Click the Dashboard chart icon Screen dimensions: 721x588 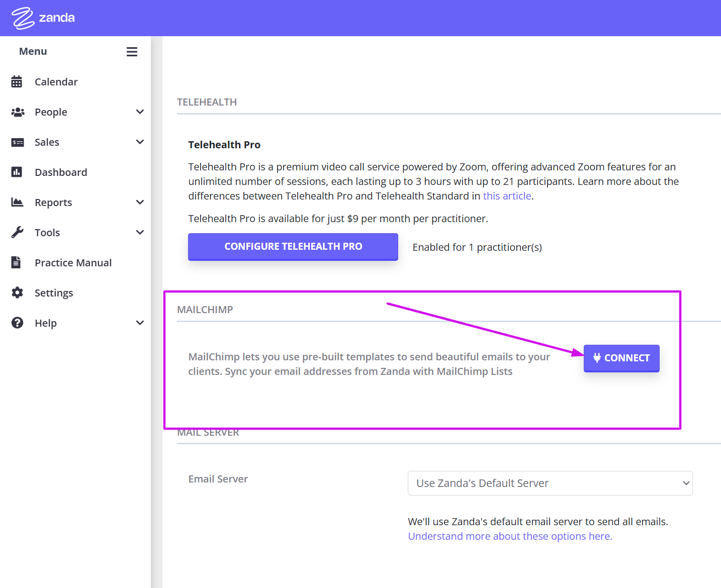[17, 172]
